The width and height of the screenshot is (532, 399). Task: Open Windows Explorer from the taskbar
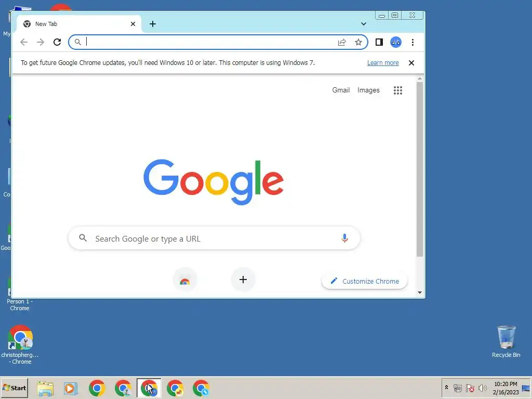pyautogui.click(x=45, y=388)
